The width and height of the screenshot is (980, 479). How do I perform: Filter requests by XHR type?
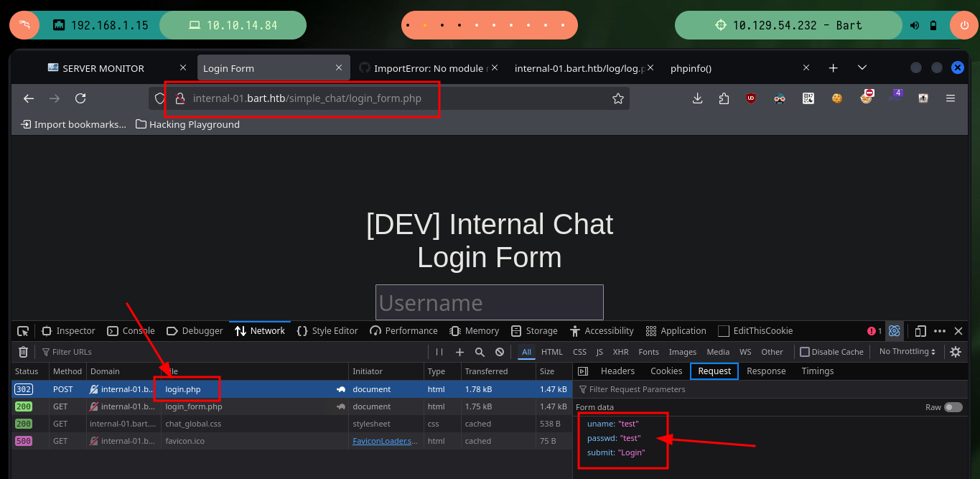[x=620, y=352]
